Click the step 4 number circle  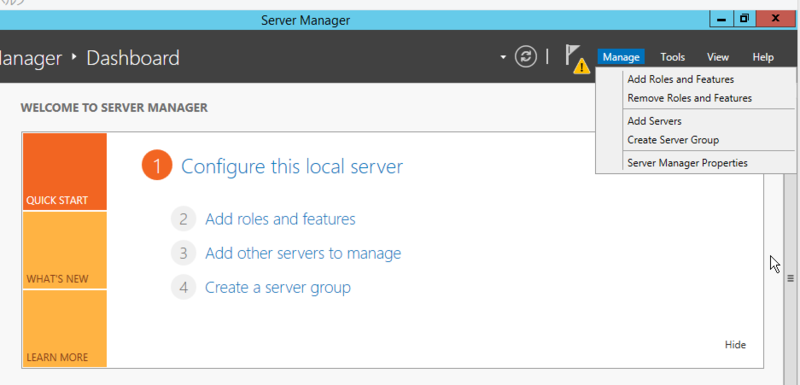[184, 288]
